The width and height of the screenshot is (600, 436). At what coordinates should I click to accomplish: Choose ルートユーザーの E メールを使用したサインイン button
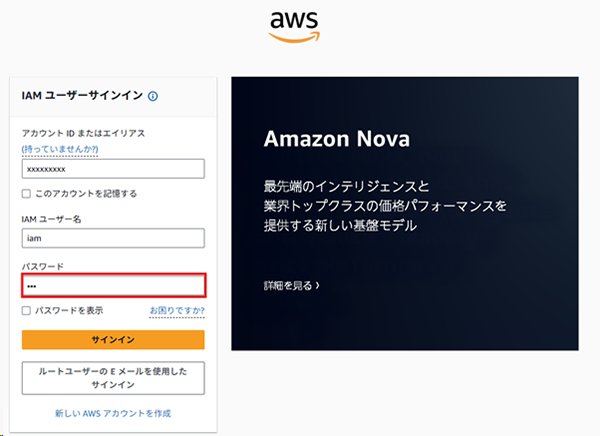113,378
